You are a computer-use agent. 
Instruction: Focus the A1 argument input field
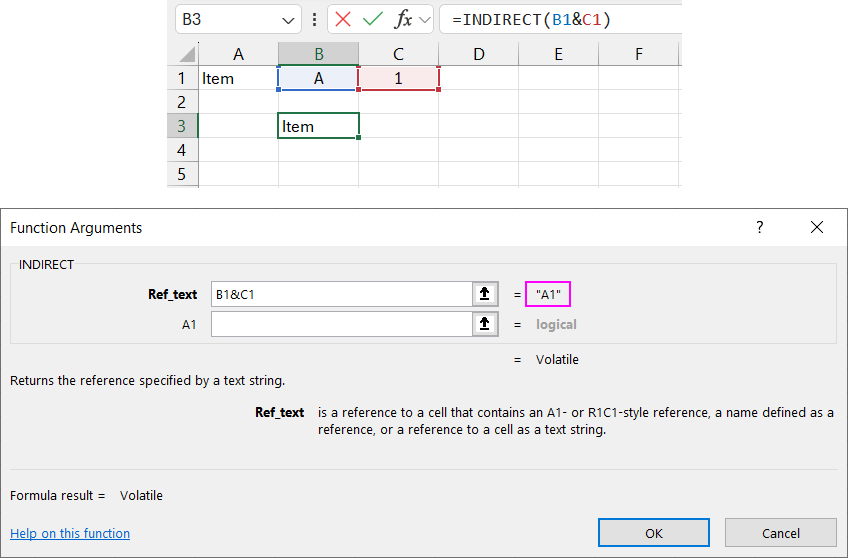tap(342, 324)
